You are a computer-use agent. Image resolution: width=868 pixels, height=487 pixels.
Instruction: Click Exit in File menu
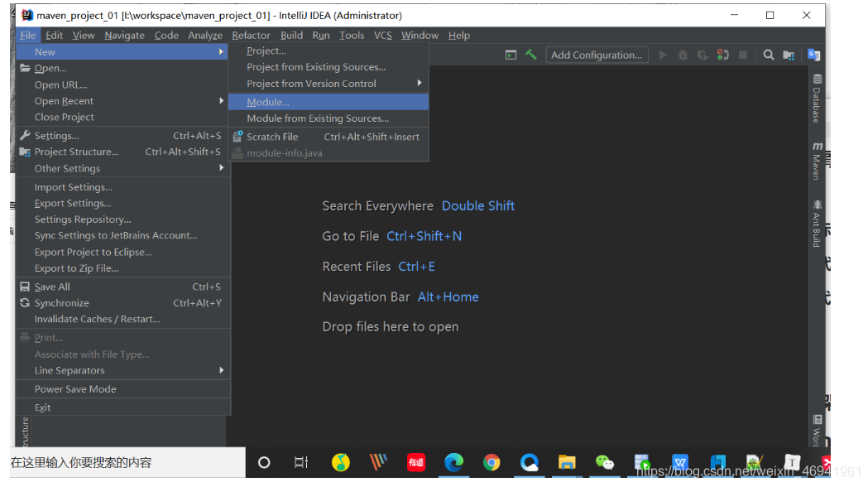click(123, 407)
